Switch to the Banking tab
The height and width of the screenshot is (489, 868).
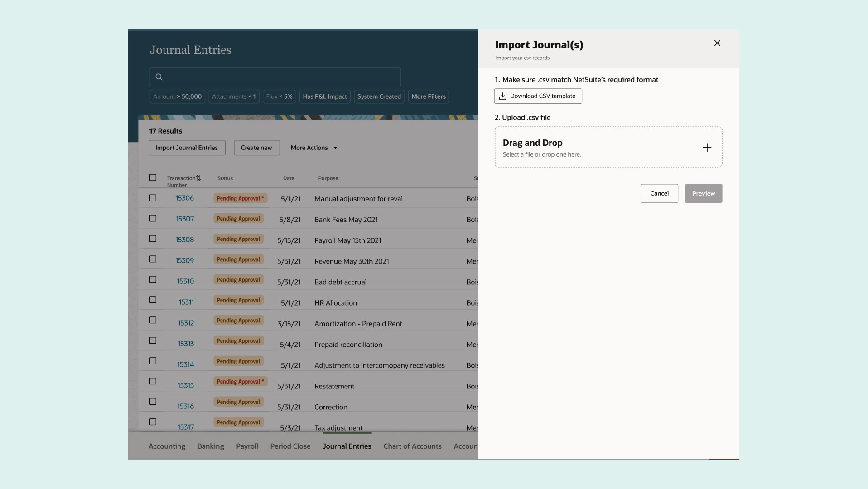211,446
